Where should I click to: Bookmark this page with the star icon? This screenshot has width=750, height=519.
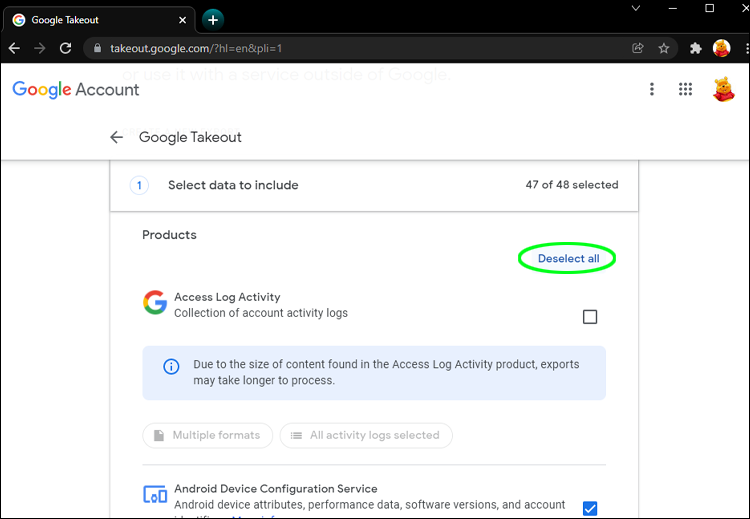(664, 48)
